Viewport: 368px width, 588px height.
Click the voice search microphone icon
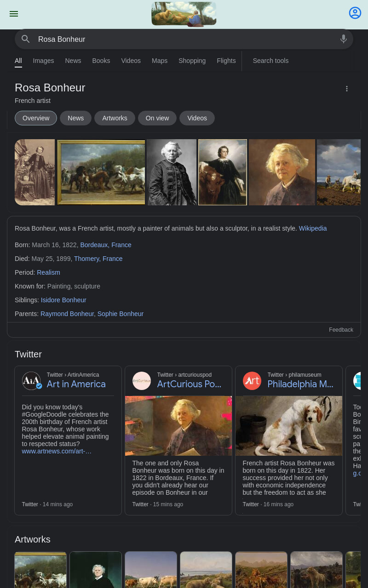[344, 39]
